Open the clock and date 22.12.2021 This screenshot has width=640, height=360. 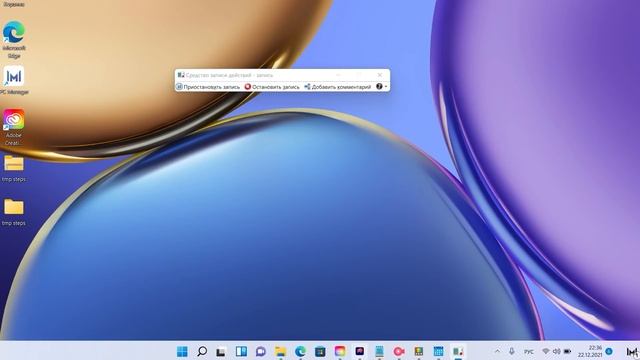tap(590, 351)
